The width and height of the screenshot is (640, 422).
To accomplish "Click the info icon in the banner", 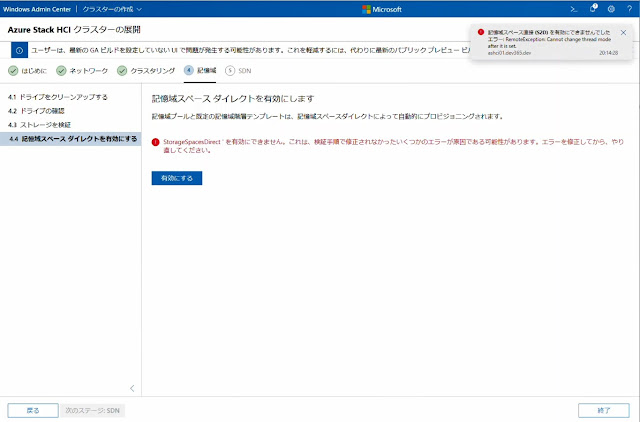I will click(x=19, y=50).
